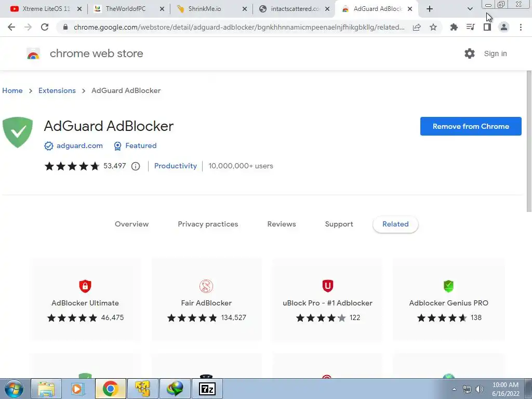This screenshot has height=399, width=532.
Task: Open the Chrome profile avatar
Action: (x=504, y=27)
